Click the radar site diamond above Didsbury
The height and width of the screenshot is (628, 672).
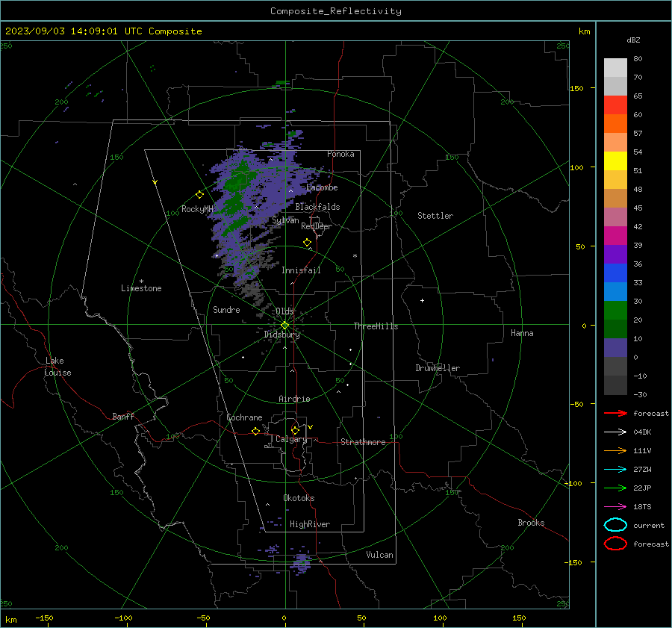(x=284, y=326)
